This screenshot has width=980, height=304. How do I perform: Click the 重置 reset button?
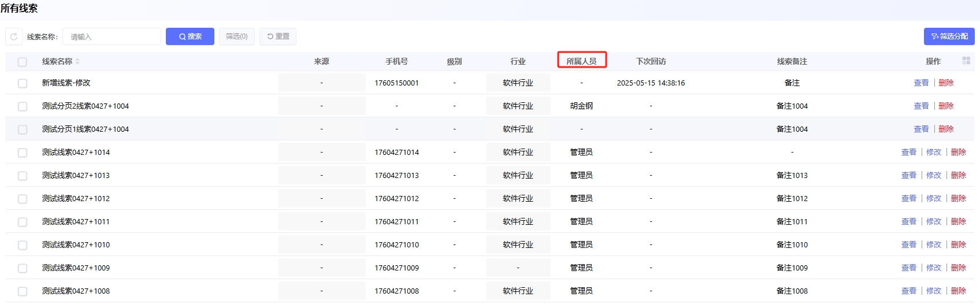click(x=278, y=36)
